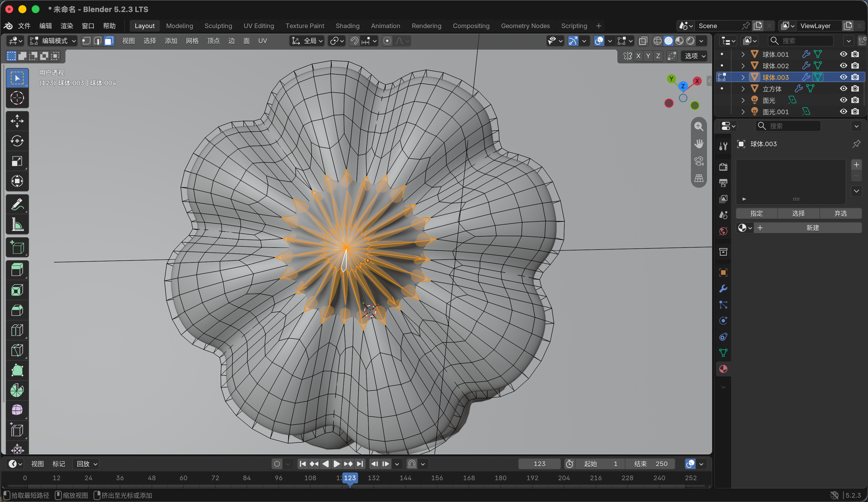This screenshot has width=868, height=502.
Task: Open the 选项 options dropdown
Action: point(695,56)
